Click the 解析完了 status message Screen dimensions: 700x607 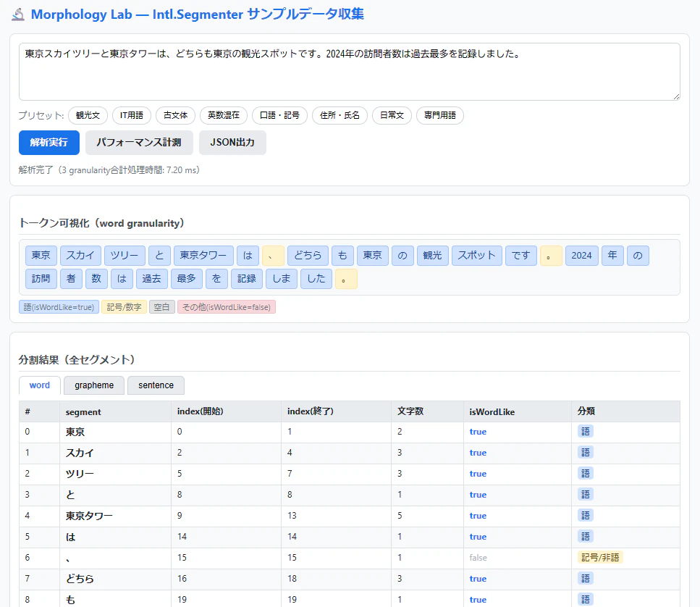[109, 170]
